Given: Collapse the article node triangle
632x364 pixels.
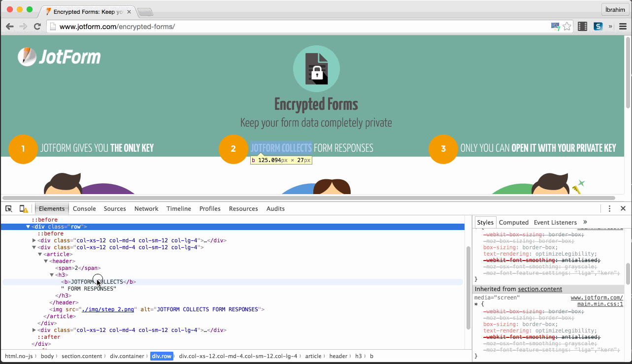Looking at the screenshot, I should tap(40, 254).
